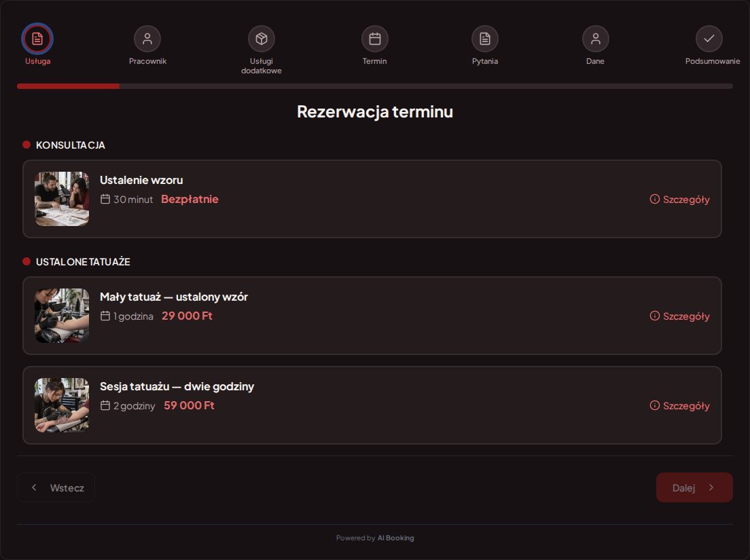Click the info icon for Sesja tatuażu
Screen dimensions: 750x560
[x=655, y=406]
